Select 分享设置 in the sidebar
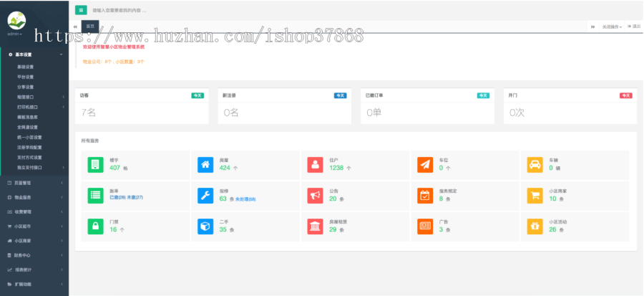This screenshot has width=644, height=296. pos(26,87)
